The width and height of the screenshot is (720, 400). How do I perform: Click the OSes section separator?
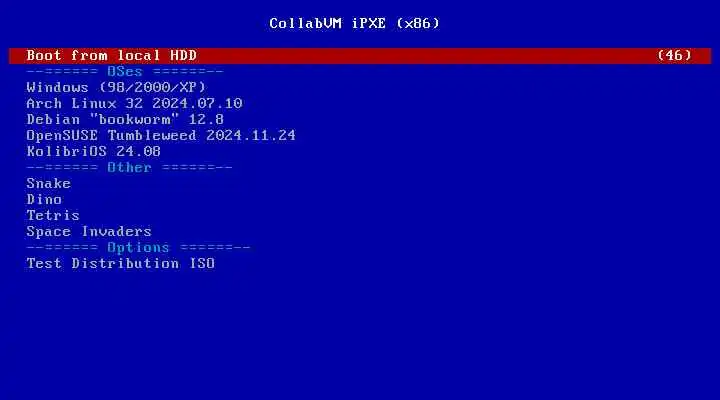click(x=125, y=72)
